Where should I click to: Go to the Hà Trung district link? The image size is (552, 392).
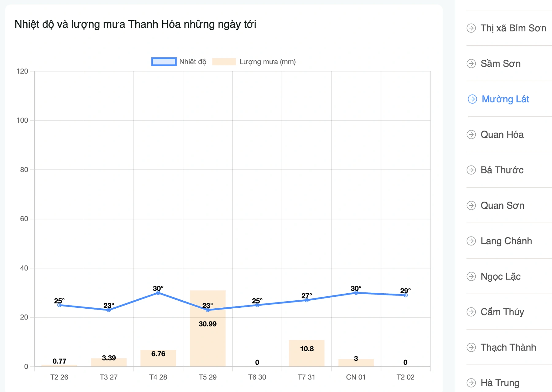point(500,383)
